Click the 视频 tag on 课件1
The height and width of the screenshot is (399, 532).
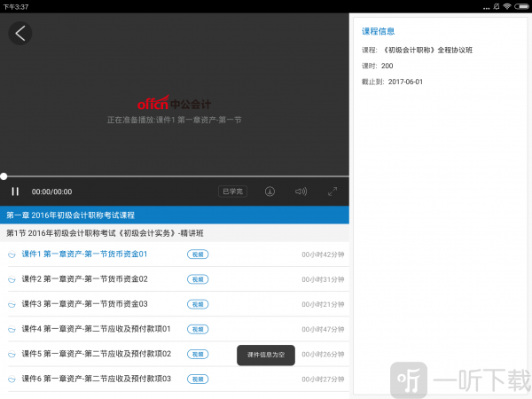coord(198,254)
